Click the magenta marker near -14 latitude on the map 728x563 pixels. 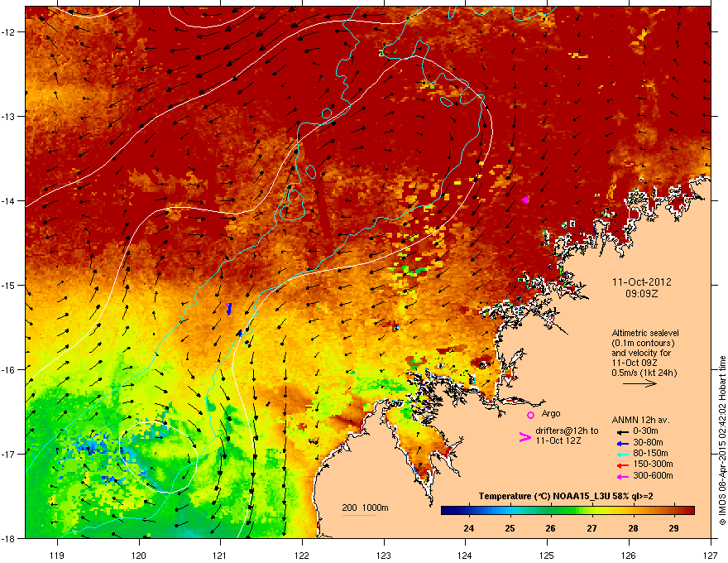(525, 200)
